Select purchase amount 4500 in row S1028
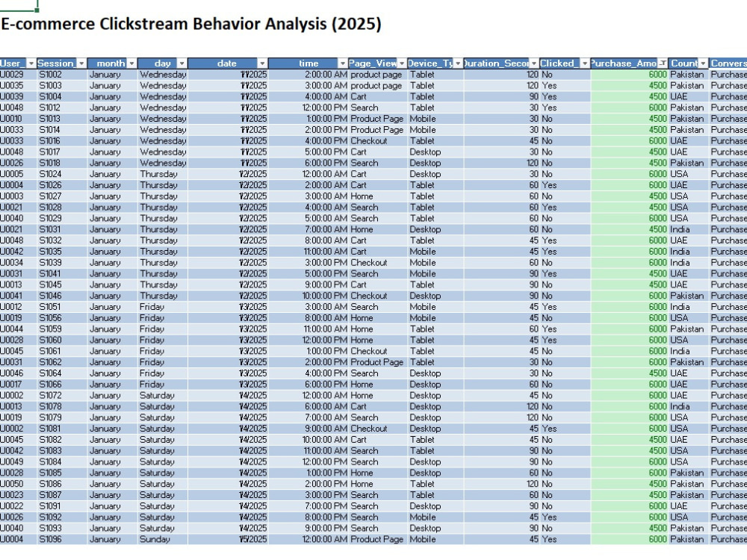 point(629,207)
